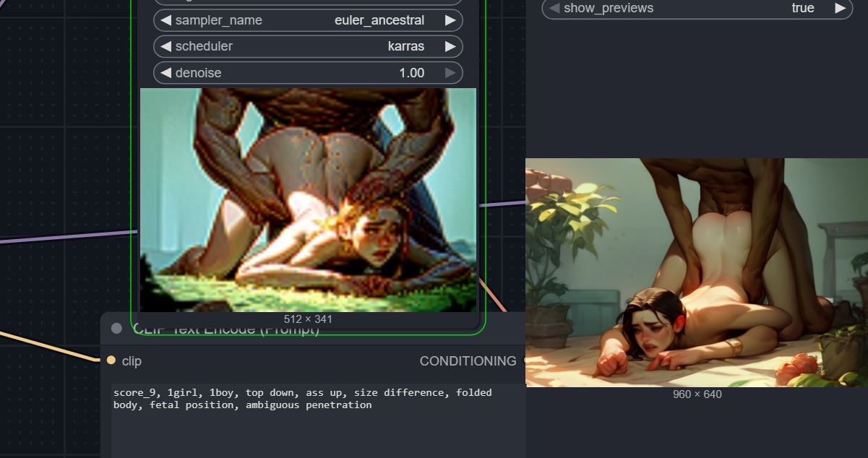Click right arrow of sampler_name widget
Viewport: 868px width, 458px height.
[450, 20]
